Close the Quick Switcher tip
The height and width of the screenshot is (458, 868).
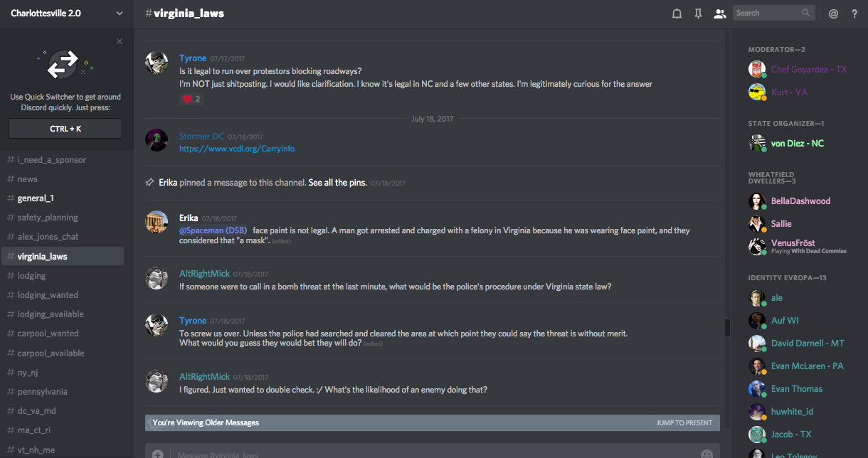click(120, 41)
